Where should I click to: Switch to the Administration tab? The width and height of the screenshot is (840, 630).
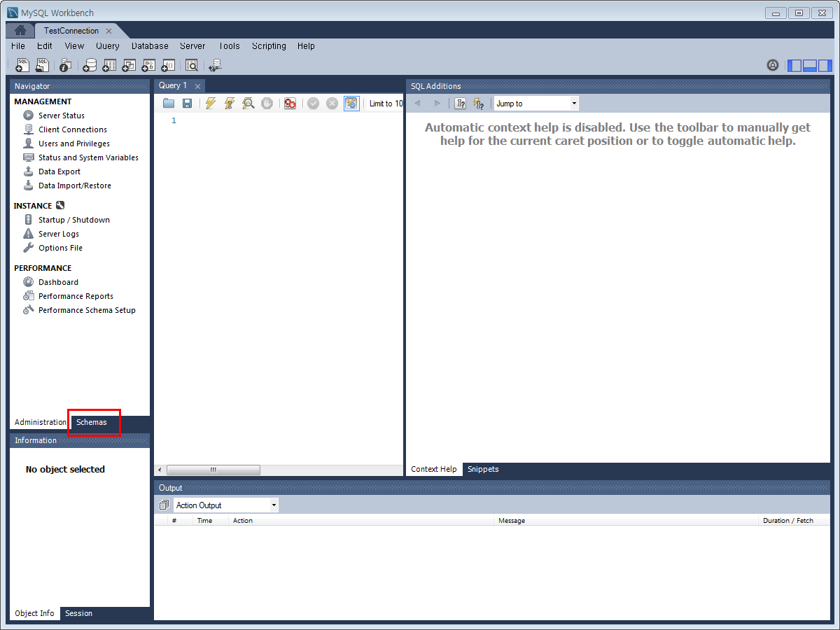tap(41, 422)
